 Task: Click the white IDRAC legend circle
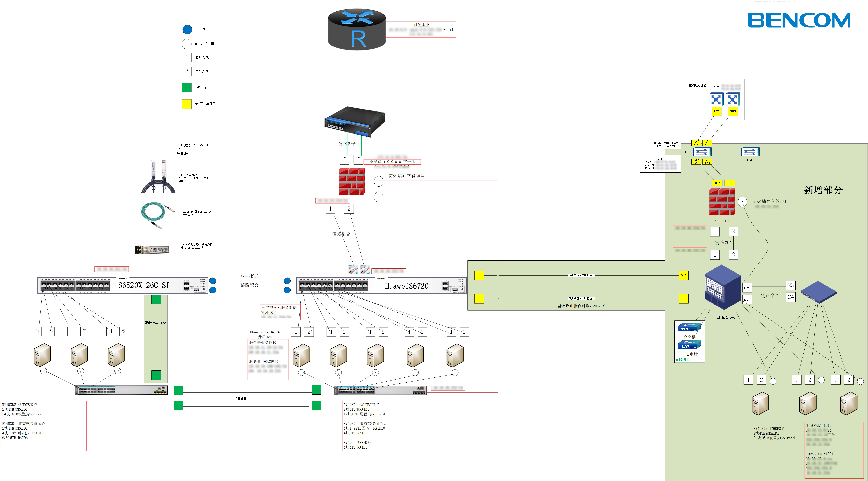click(x=186, y=44)
